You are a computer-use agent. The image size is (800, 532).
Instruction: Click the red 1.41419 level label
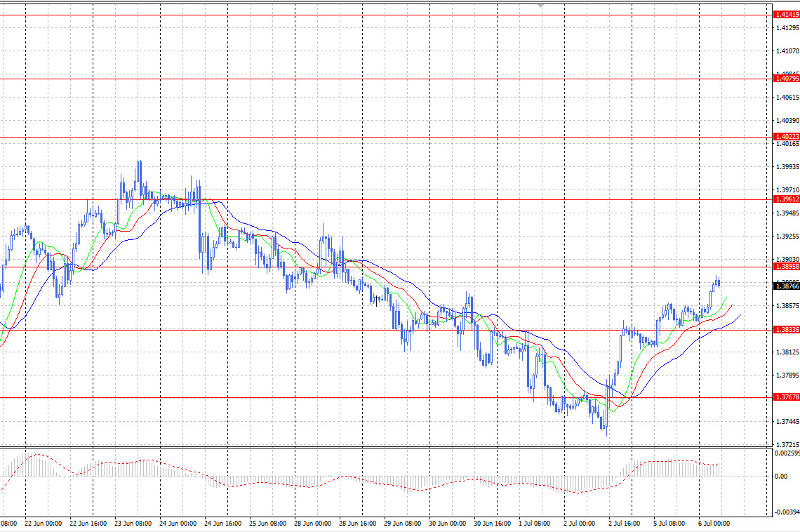coord(787,15)
